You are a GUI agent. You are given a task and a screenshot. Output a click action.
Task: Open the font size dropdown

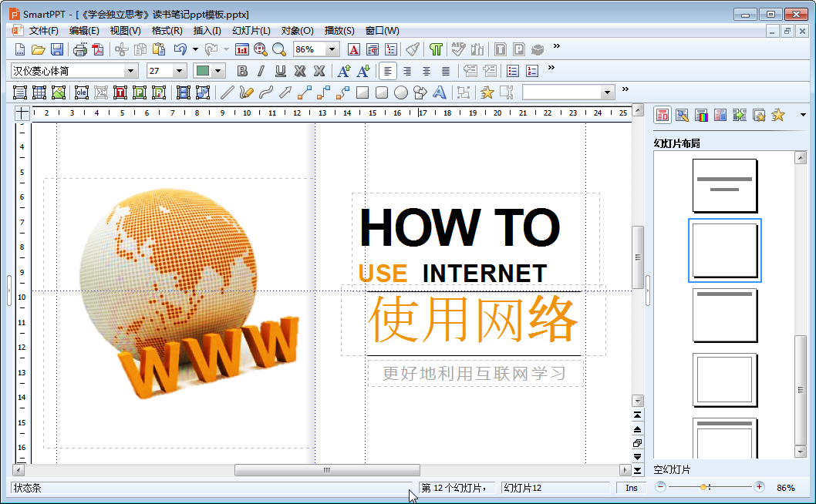click(x=180, y=71)
